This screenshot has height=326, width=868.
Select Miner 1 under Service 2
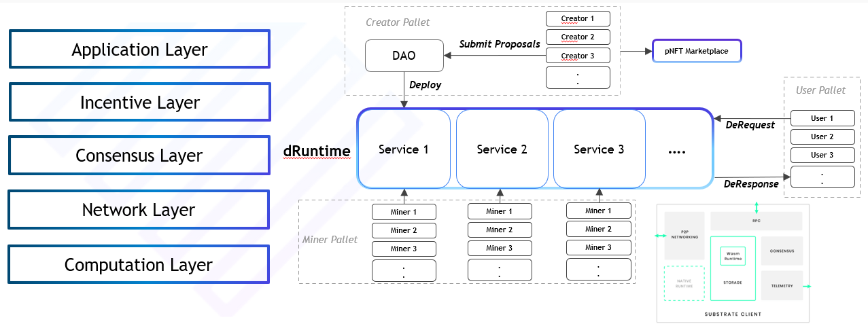click(x=500, y=212)
